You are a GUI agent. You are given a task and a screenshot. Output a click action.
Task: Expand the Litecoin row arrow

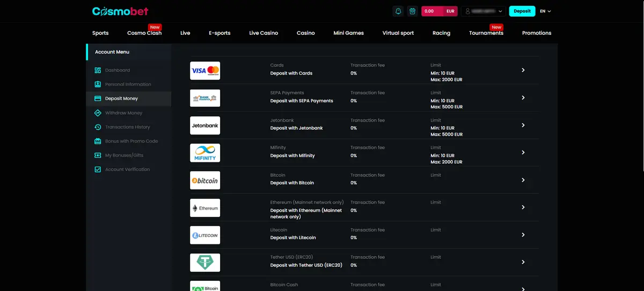pyautogui.click(x=523, y=235)
